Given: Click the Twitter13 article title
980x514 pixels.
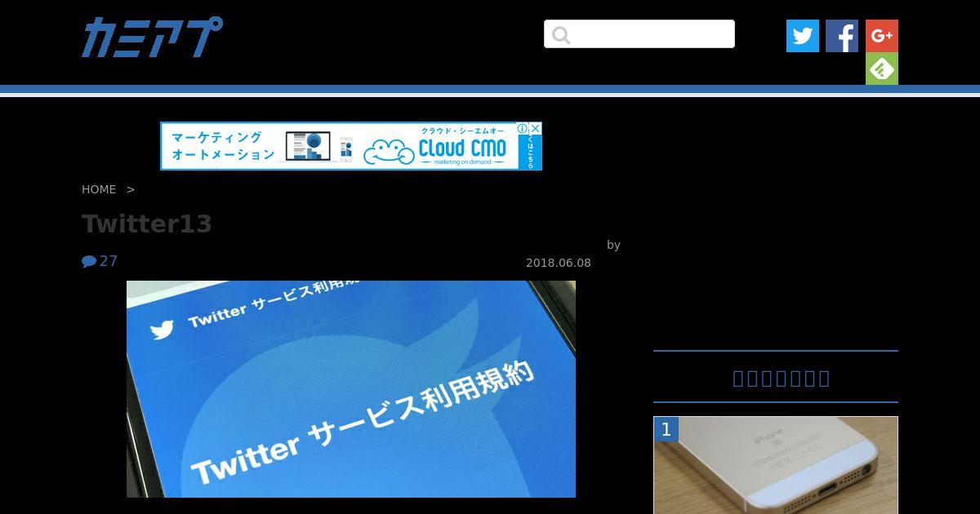Looking at the screenshot, I should (147, 224).
